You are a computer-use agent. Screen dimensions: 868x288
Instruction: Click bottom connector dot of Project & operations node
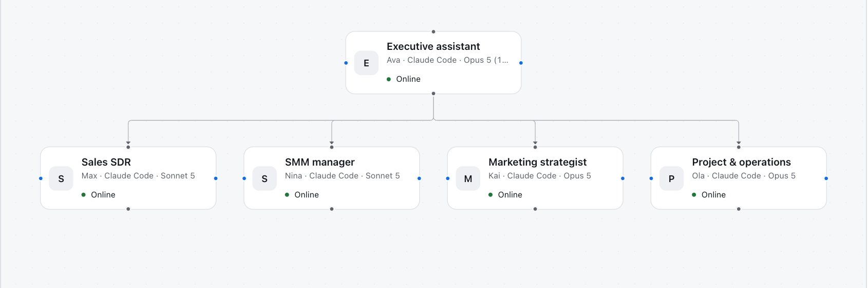pyautogui.click(x=739, y=209)
